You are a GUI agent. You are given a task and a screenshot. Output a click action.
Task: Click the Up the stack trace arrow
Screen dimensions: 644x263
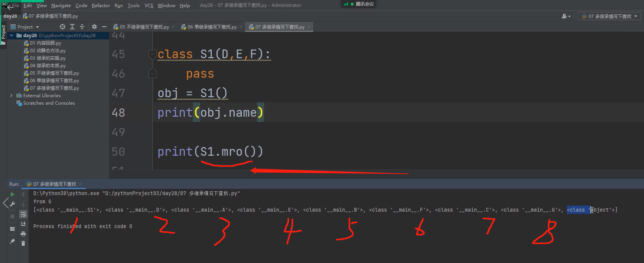point(23,194)
